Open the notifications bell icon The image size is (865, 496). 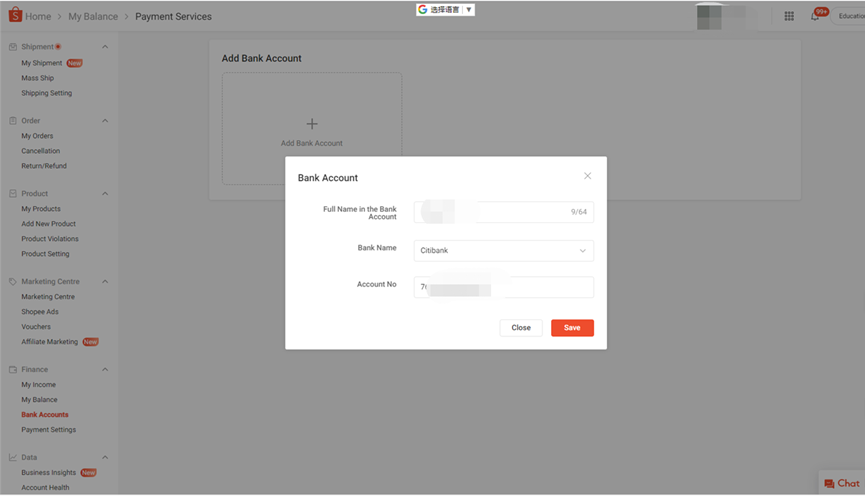point(815,16)
